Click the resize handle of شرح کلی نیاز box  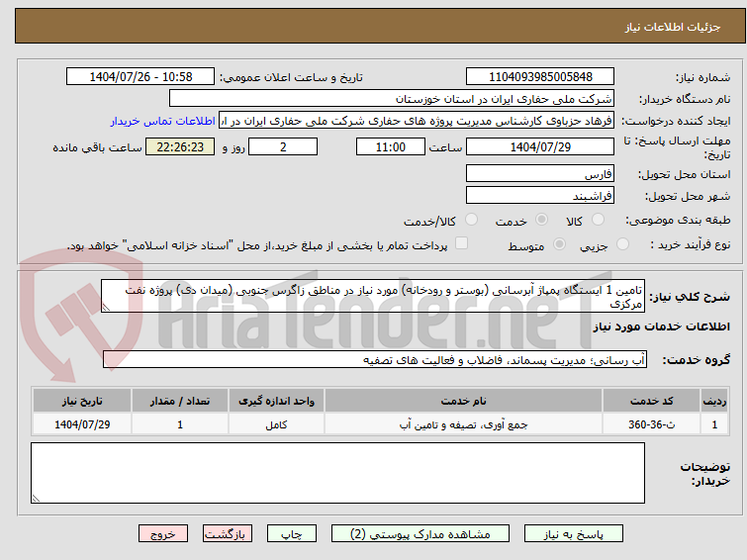pos(106,308)
